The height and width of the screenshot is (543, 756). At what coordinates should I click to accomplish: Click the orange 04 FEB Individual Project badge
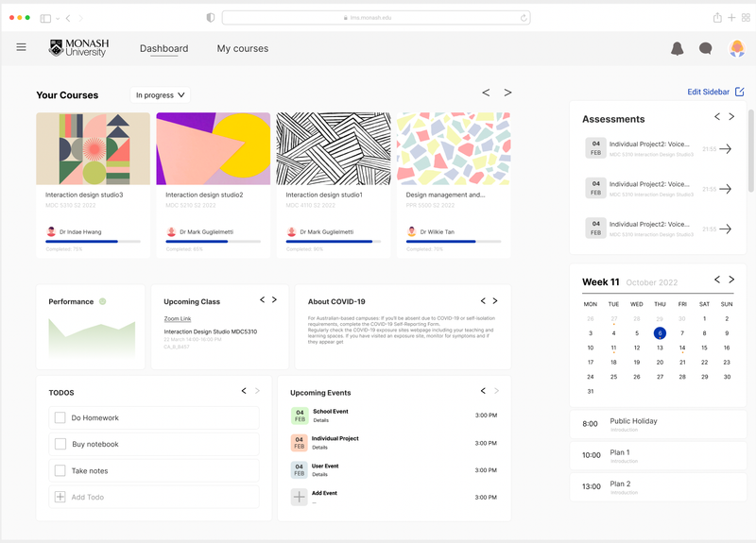[x=299, y=443]
